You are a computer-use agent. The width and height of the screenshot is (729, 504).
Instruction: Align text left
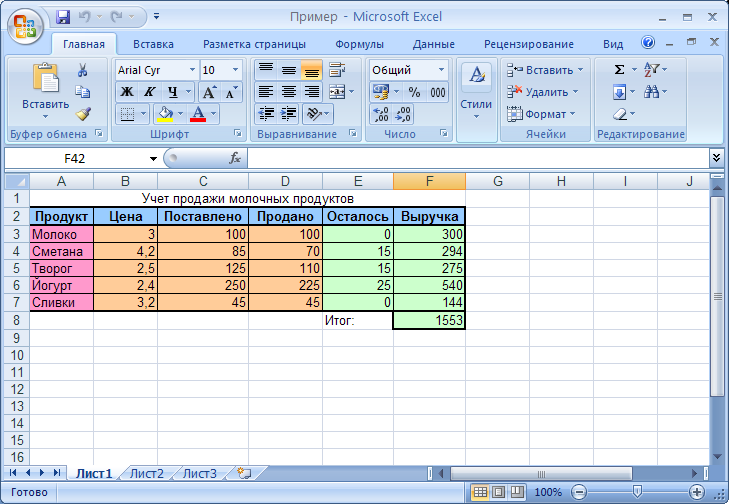pyautogui.click(x=266, y=92)
